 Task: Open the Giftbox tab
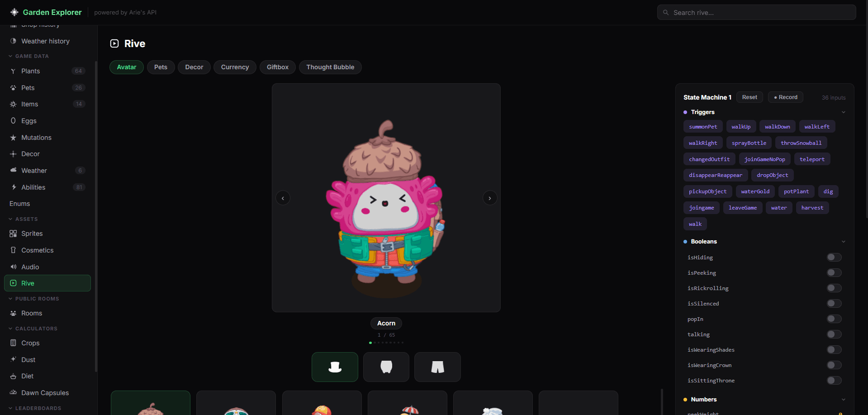click(x=278, y=67)
